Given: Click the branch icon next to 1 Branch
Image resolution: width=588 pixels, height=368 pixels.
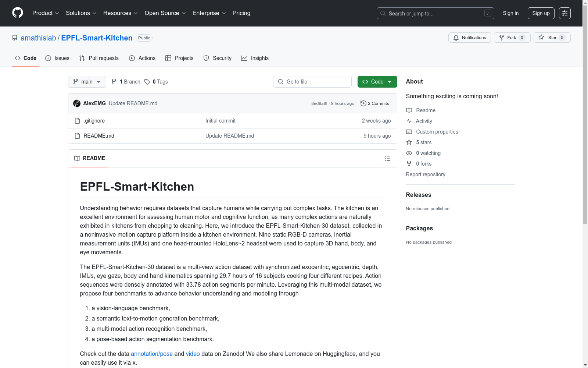Looking at the screenshot, I should tap(114, 82).
